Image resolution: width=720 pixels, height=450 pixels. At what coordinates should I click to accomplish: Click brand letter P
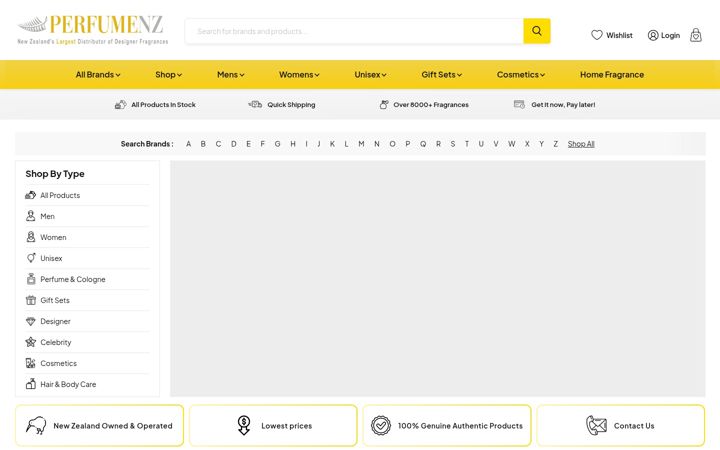coord(407,144)
